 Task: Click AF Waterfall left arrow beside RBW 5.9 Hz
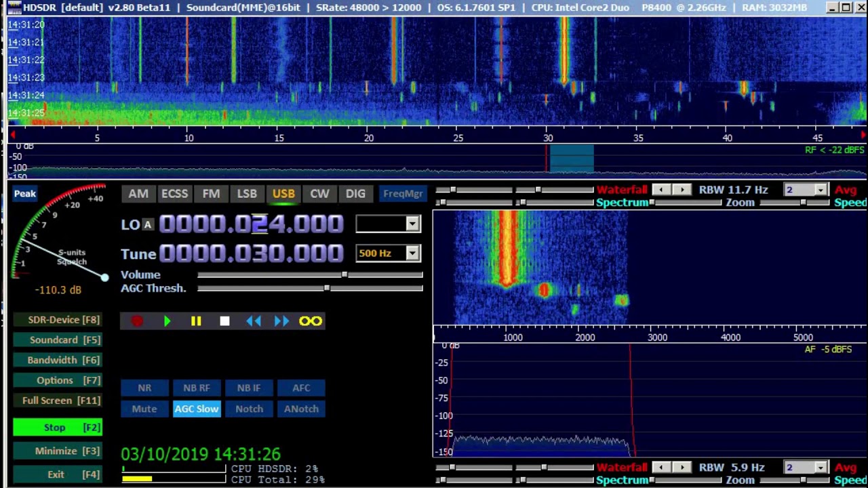click(x=661, y=467)
